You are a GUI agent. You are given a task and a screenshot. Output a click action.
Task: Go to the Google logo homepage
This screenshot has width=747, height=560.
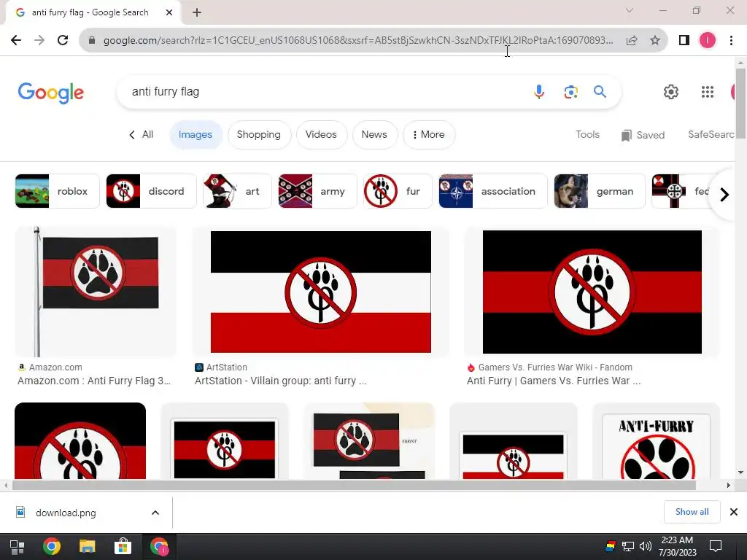click(x=51, y=93)
